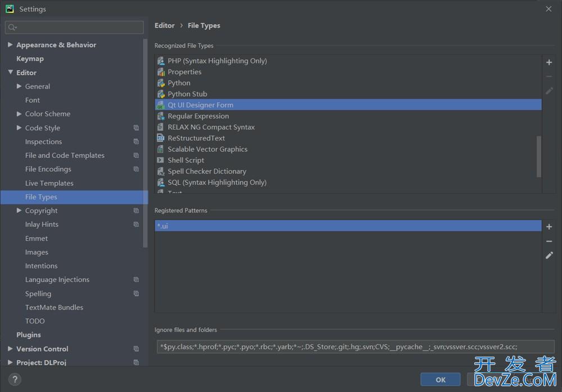Click the file types list scrollbar
The height and width of the screenshot is (392, 562).
tap(539, 156)
